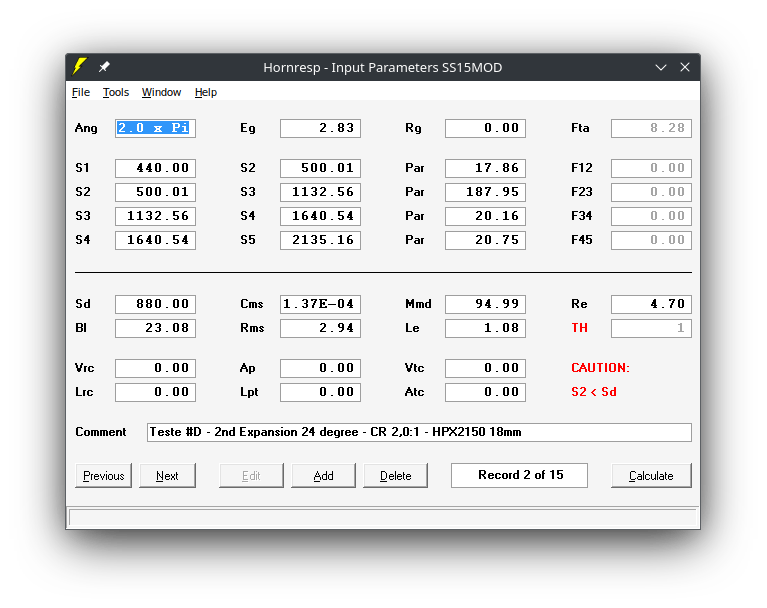Click the status bar at the bottom
The image size is (767, 608).
tap(383, 517)
